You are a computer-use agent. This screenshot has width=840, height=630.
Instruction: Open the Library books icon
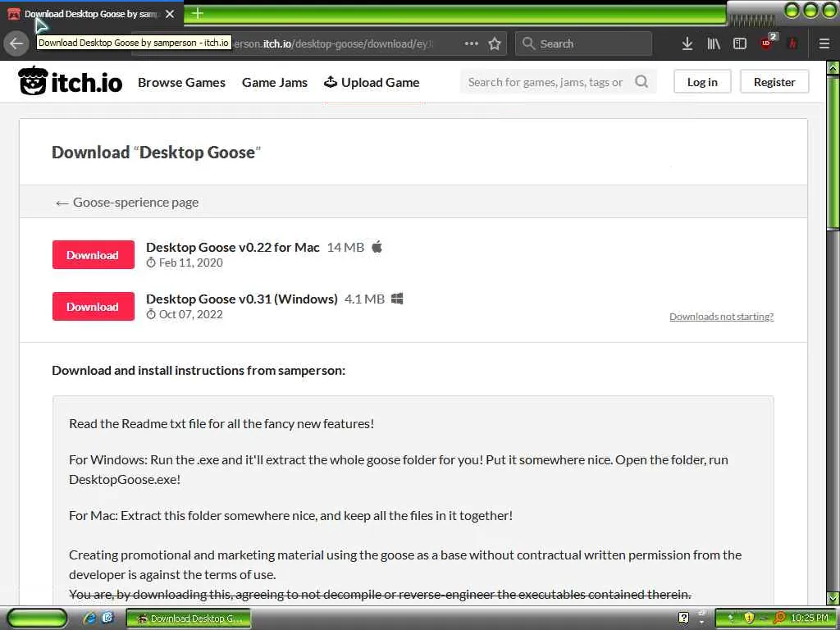(x=713, y=43)
